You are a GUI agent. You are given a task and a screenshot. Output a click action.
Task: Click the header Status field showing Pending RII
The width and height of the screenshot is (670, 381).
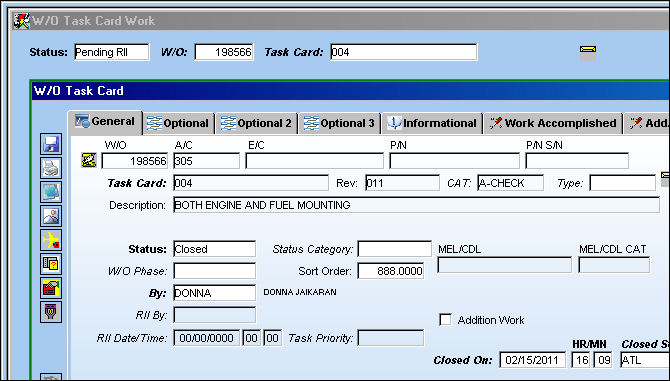point(112,52)
